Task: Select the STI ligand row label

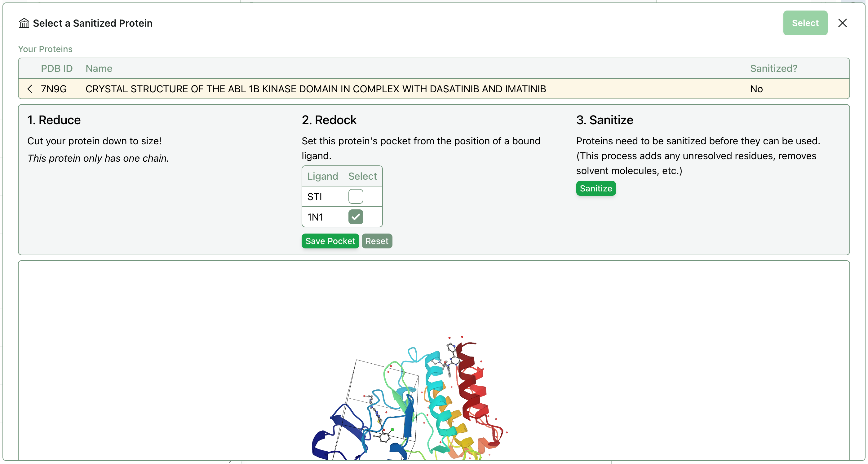Action: pos(315,196)
